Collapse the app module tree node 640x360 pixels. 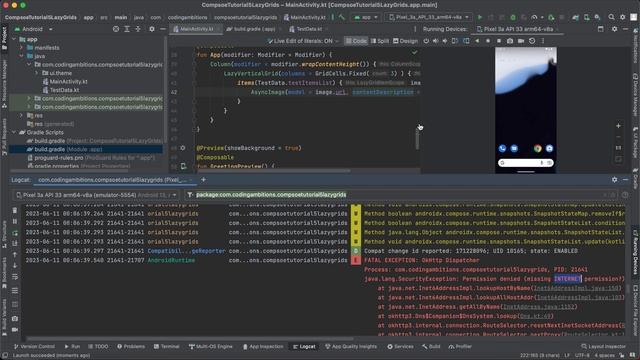14,39
